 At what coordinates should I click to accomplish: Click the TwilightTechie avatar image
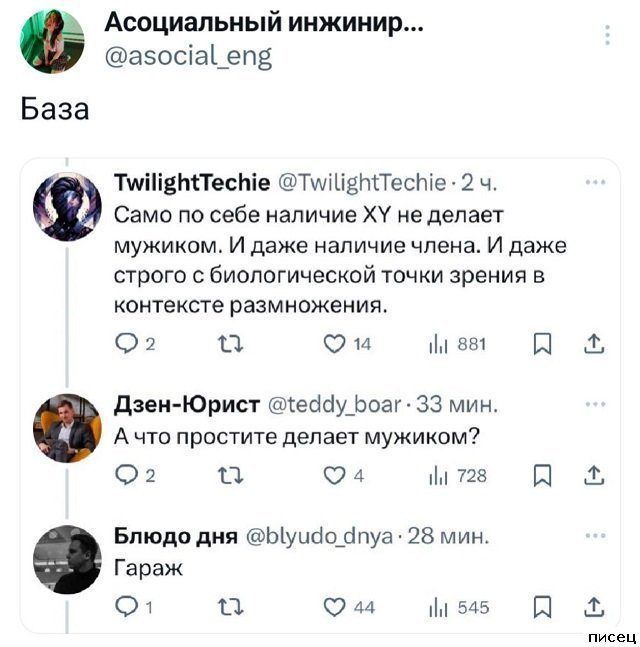click(75, 211)
